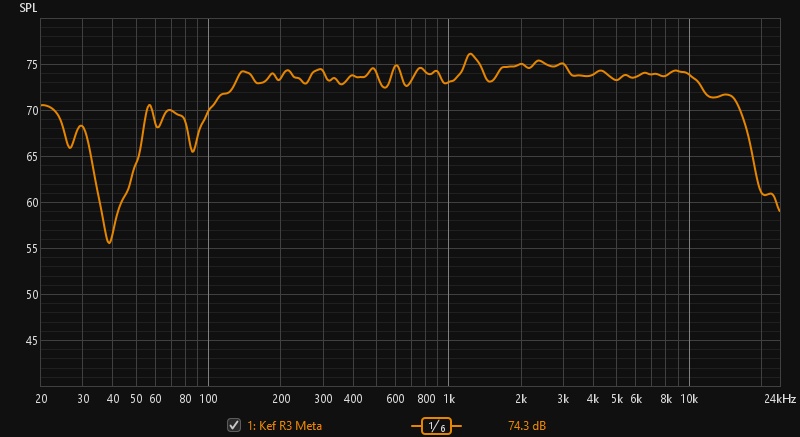Click the 60 value on SPL axis

(x=31, y=203)
